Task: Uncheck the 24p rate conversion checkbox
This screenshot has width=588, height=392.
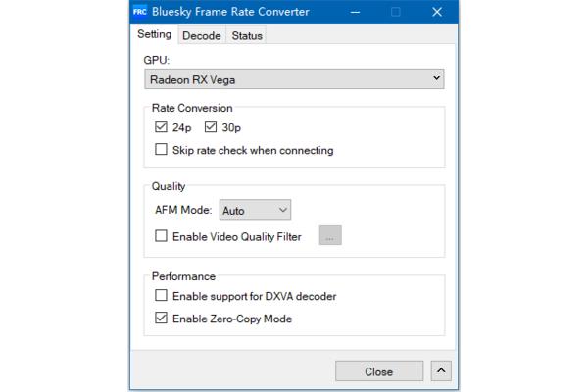Action: 162,126
